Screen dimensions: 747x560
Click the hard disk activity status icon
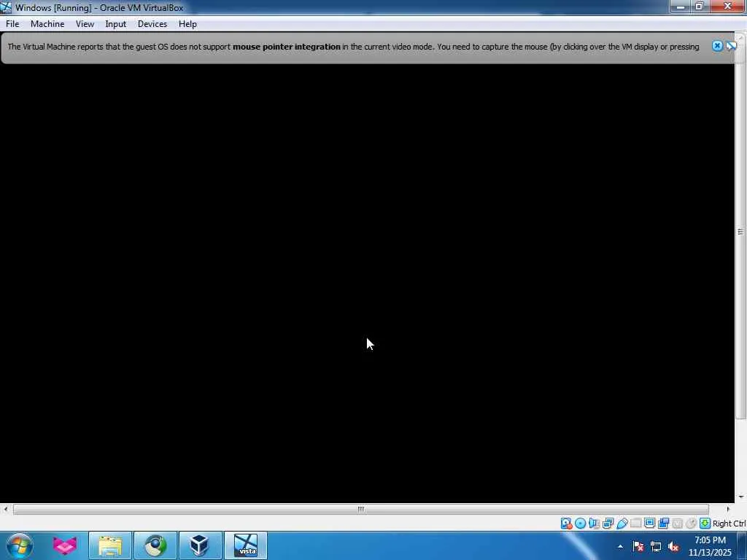click(566, 524)
